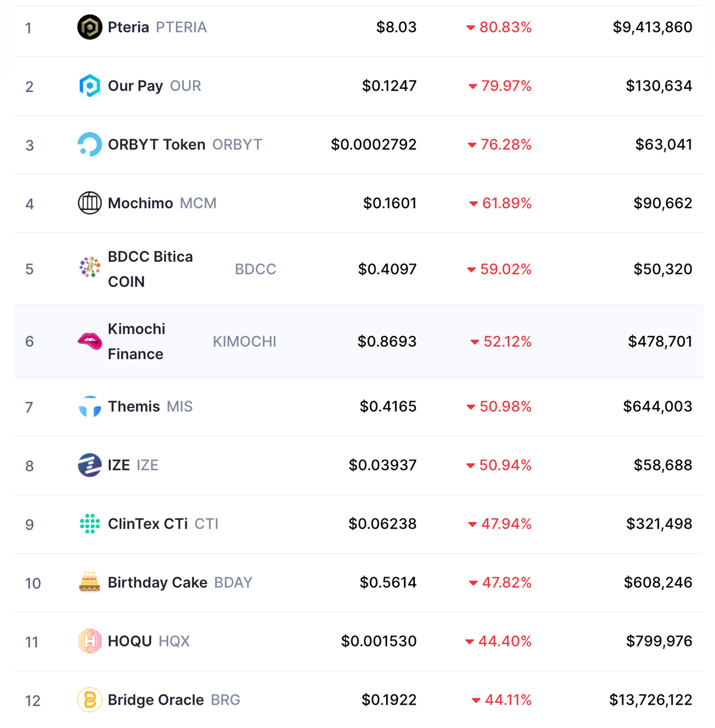Click the Bridge Oracle logo icon

pyautogui.click(x=89, y=700)
